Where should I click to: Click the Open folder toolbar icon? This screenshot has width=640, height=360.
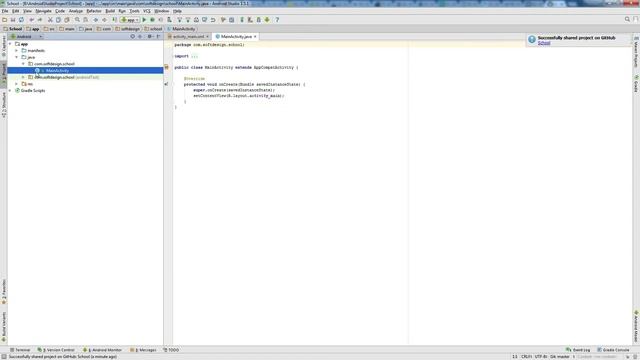pos(4,20)
